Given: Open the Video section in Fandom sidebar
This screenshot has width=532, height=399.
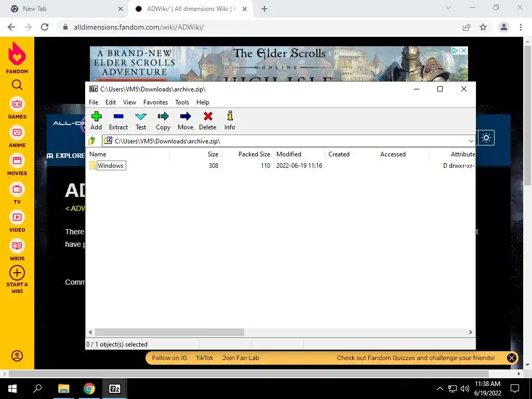Looking at the screenshot, I should (x=17, y=221).
